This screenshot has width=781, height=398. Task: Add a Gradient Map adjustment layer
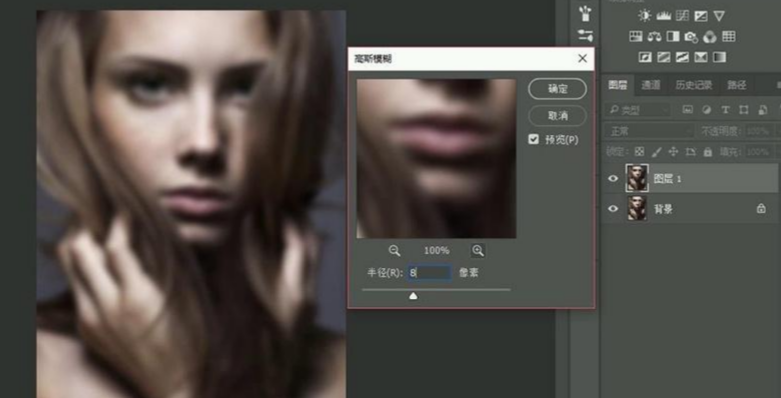[719, 57]
